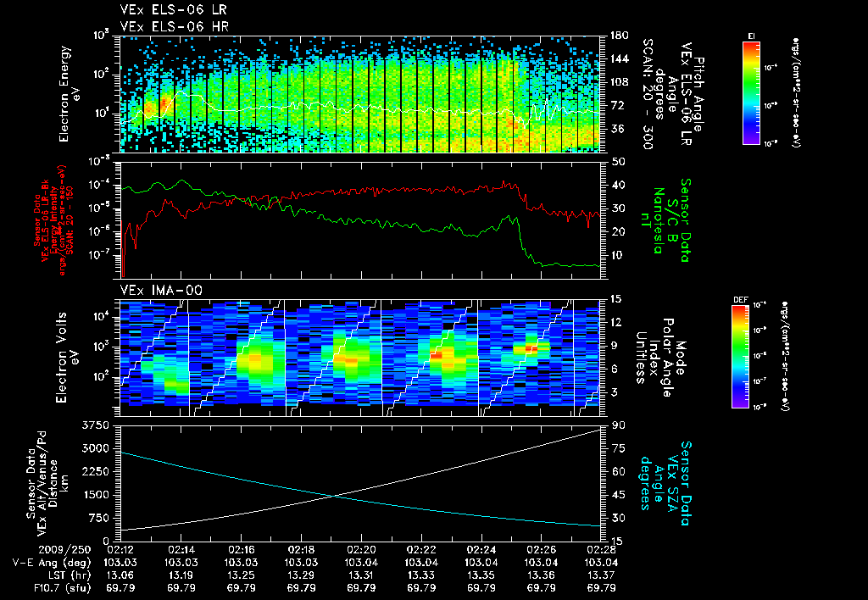Image resolution: width=868 pixels, height=600 pixels.
Task: Click the '02:22' time tick label
Action: point(421,550)
